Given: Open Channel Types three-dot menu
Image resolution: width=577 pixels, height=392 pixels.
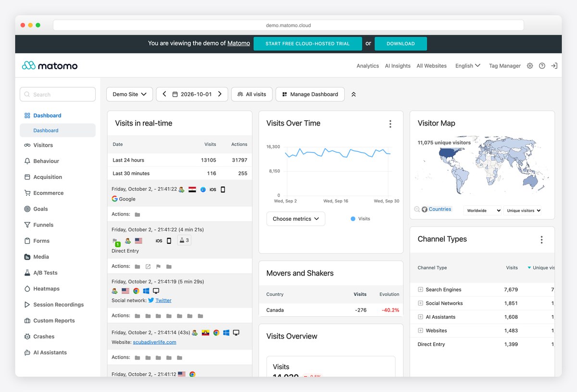Looking at the screenshot, I should [541, 240].
